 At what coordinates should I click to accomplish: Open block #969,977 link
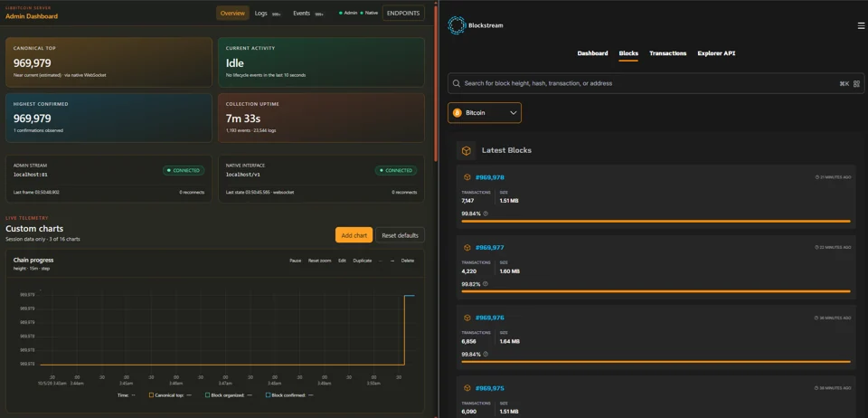490,248
